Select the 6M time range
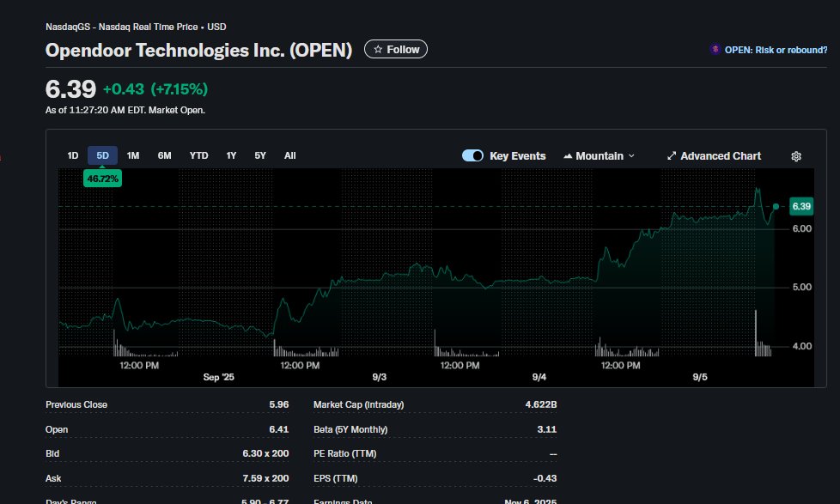 pos(164,155)
